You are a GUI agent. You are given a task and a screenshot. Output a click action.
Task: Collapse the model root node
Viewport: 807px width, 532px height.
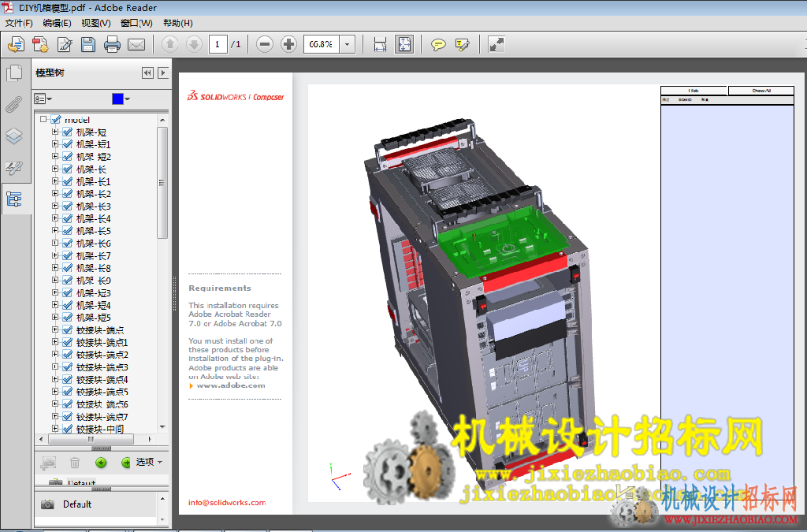[44, 119]
